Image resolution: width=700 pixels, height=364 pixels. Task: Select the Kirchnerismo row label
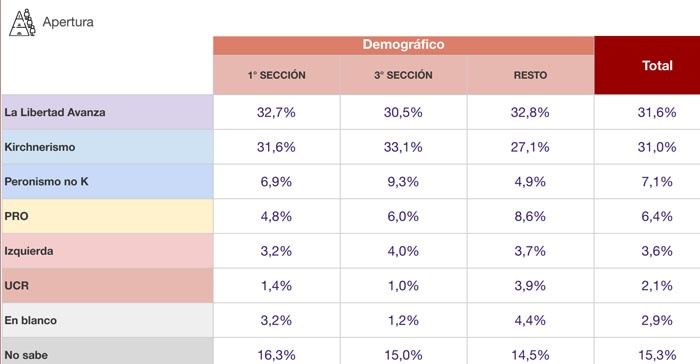coord(108,147)
